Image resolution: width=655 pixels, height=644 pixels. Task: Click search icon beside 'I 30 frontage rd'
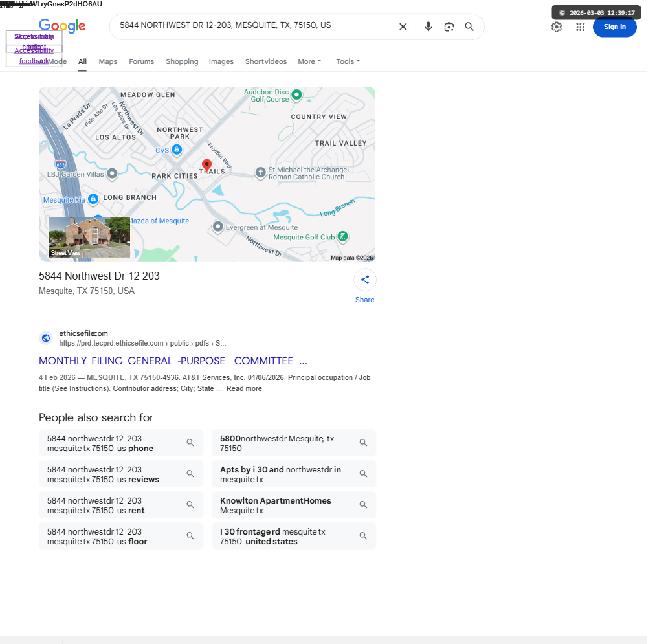363,536
